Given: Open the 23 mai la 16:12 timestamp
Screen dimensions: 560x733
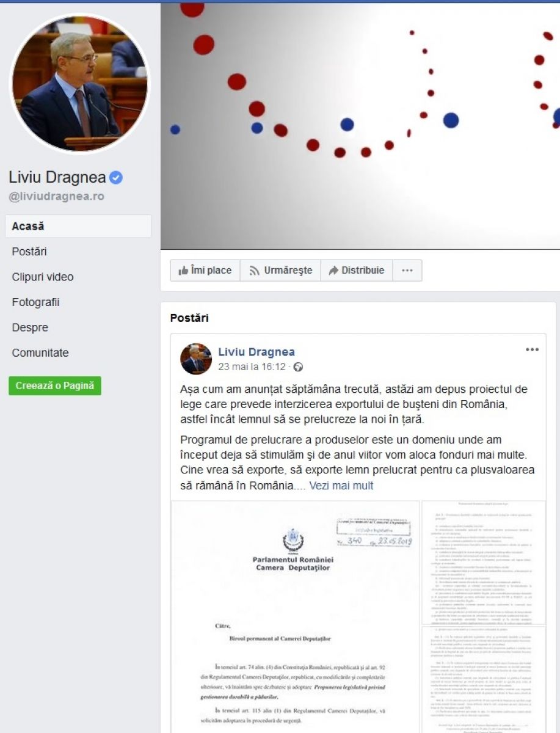Looking at the screenshot, I should point(252,367).
